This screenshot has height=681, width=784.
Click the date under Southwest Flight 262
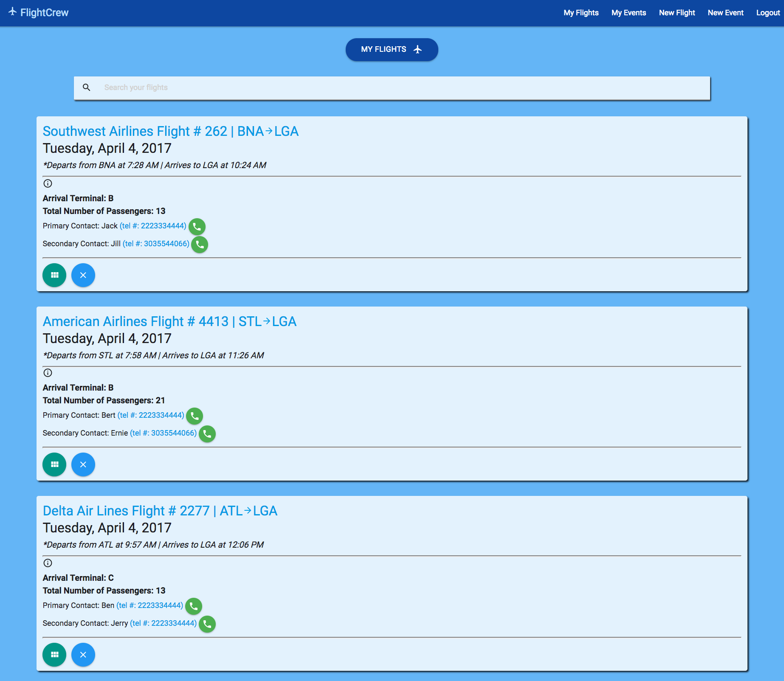pos(107,148)
